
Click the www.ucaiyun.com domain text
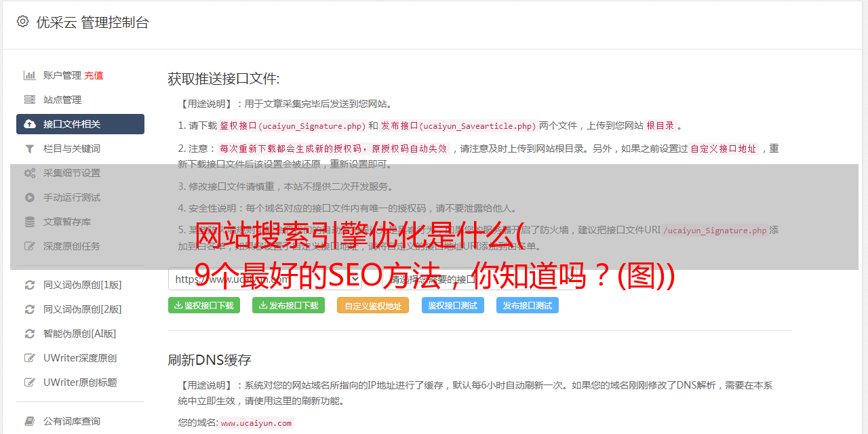pos(256,423)
